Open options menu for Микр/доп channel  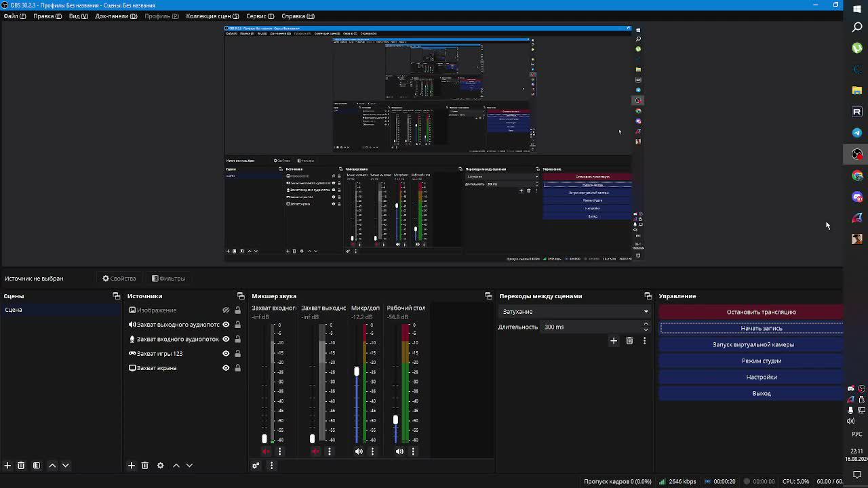click(372, 451)
